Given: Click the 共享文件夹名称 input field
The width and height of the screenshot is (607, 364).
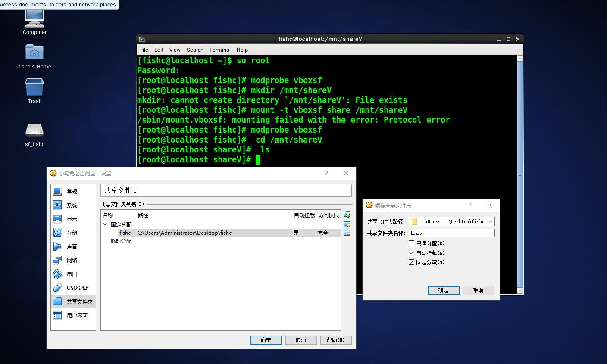Looking at the screenshot, I should 452,233.
